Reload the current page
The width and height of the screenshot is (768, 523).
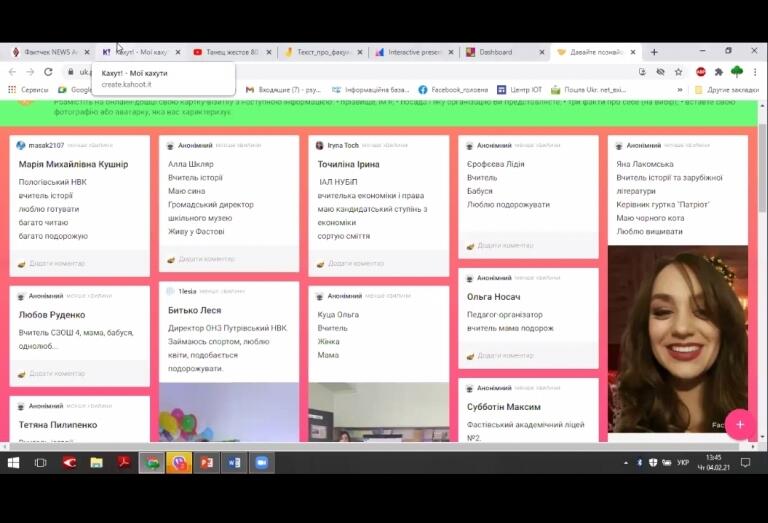click(x=48, y=72)
